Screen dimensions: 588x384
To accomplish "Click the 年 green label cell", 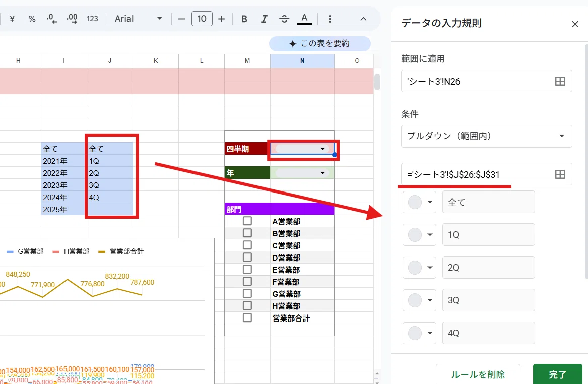I will tap(247, 173).
